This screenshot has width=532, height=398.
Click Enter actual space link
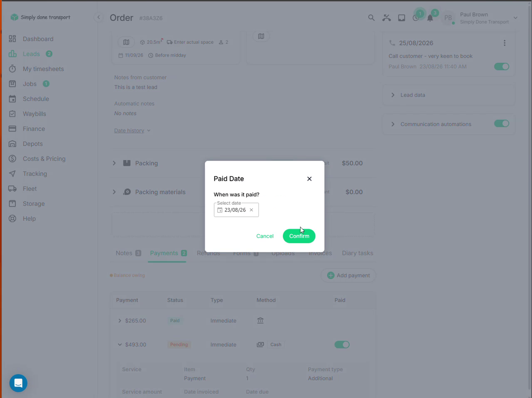point(194,42)
